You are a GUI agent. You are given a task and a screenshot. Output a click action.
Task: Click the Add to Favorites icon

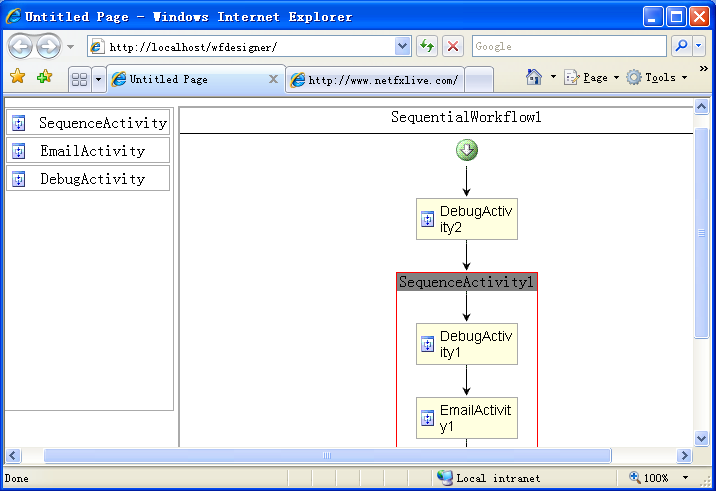click(44, 76)
